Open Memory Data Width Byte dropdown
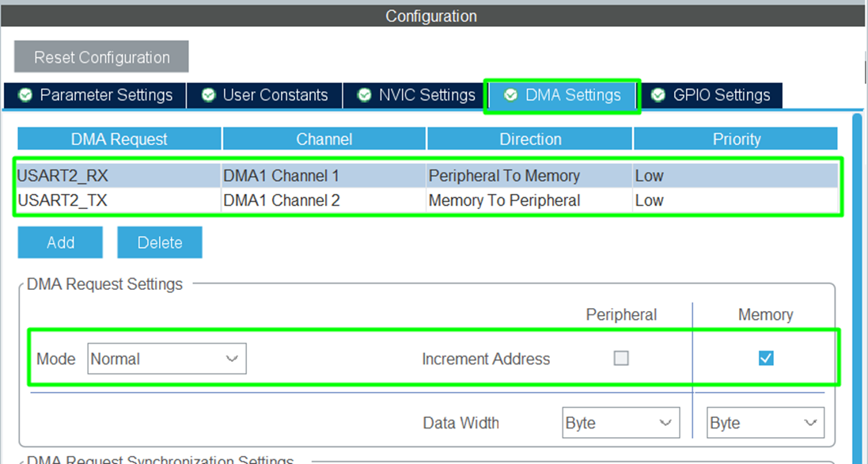The image size is (868, 464). 764,423
